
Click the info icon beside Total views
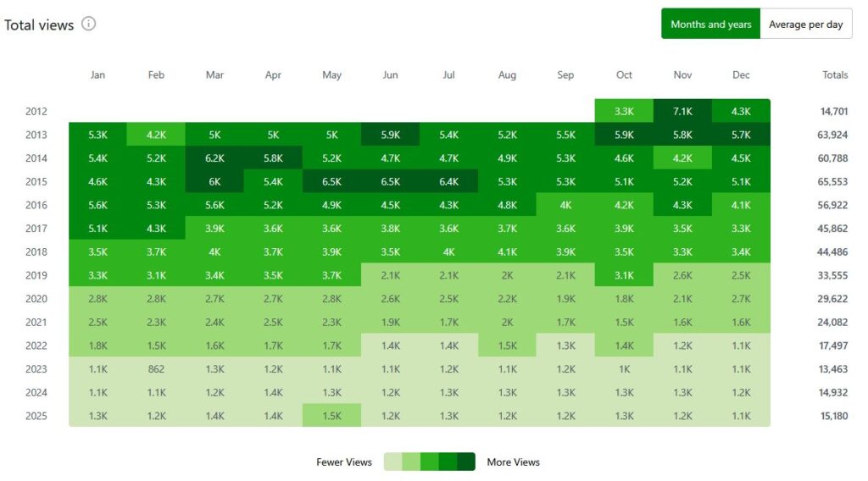pos(88,24)
